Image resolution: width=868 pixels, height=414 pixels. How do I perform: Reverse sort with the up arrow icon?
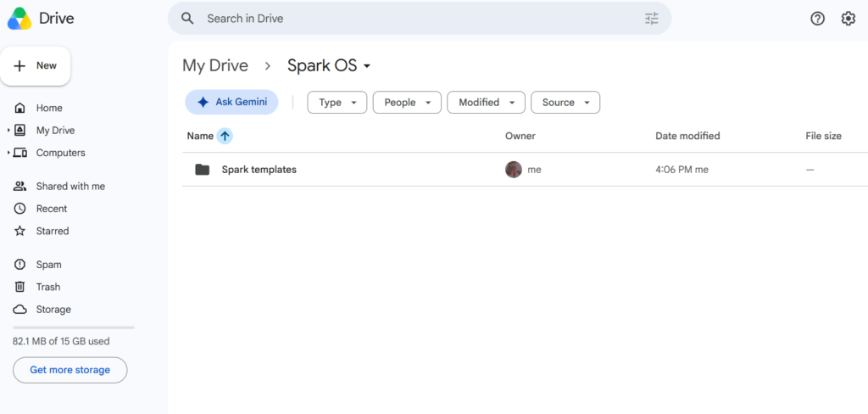coord(224,136)
